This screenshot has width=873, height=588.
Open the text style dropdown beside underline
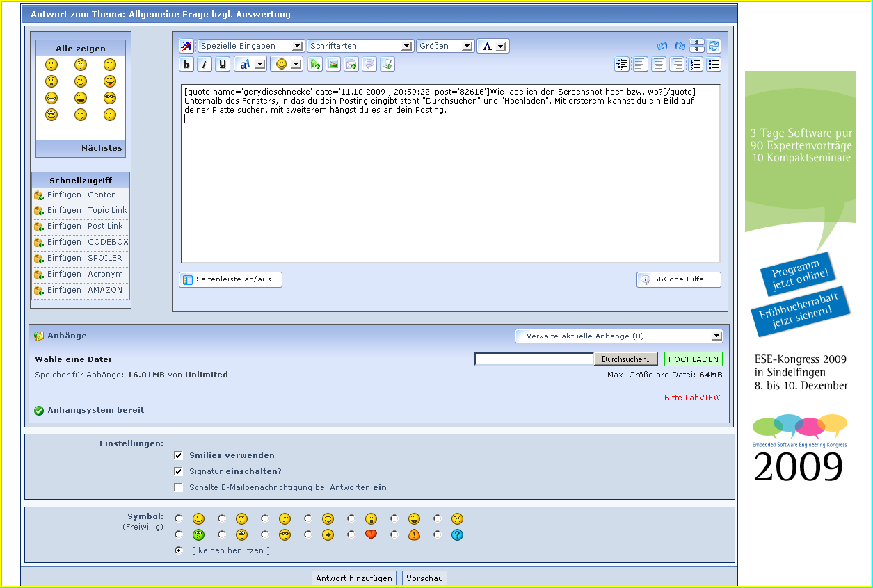click(x=250, y=64)
